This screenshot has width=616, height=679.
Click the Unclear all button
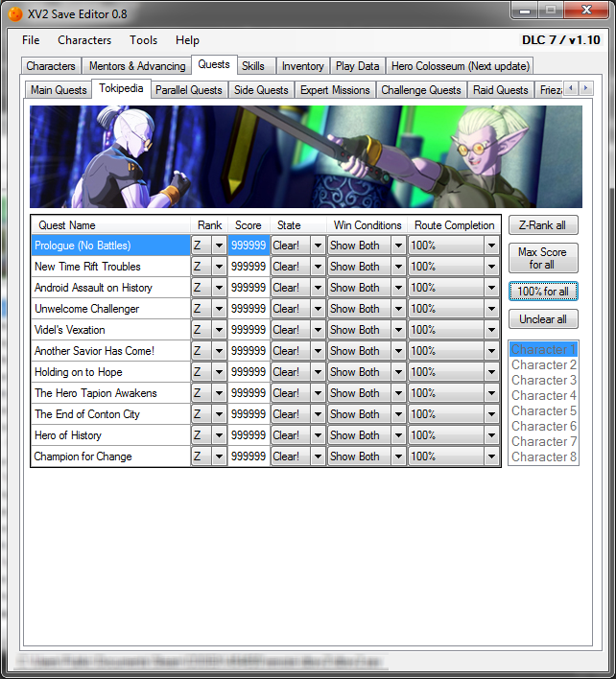543,319
